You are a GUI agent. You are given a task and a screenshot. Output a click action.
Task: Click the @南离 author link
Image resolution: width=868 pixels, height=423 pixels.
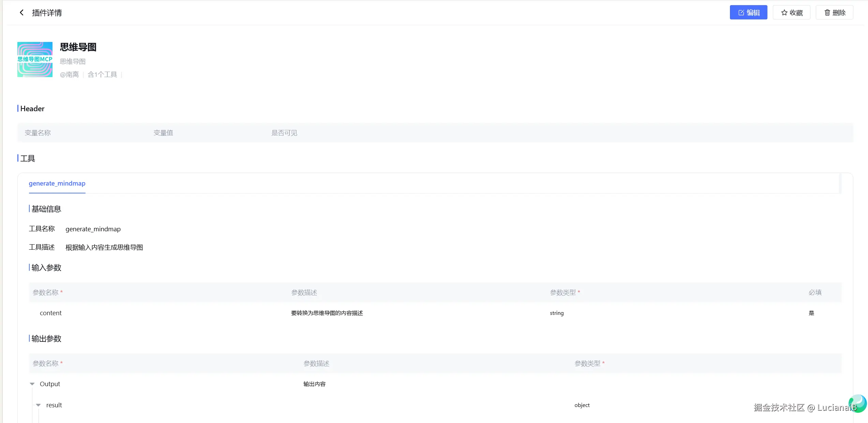[69, 74]
